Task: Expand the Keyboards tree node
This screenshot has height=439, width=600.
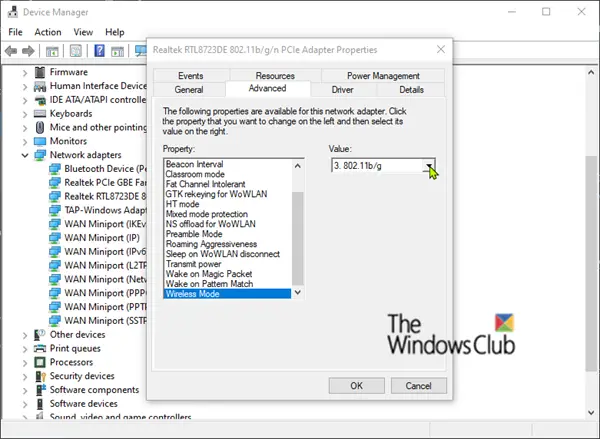Action: coord(25,114)
